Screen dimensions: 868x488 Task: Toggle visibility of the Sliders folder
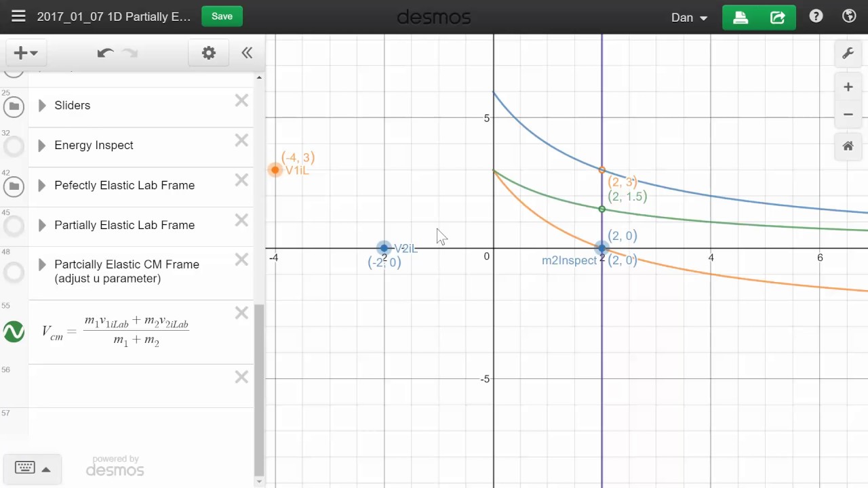tap(14, 106)
